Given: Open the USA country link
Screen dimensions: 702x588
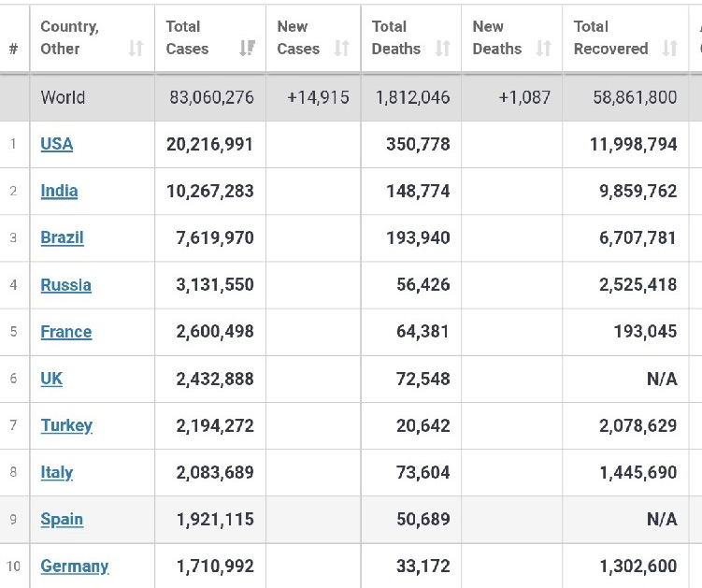Looking at the screenshot, I should (56, 144).
